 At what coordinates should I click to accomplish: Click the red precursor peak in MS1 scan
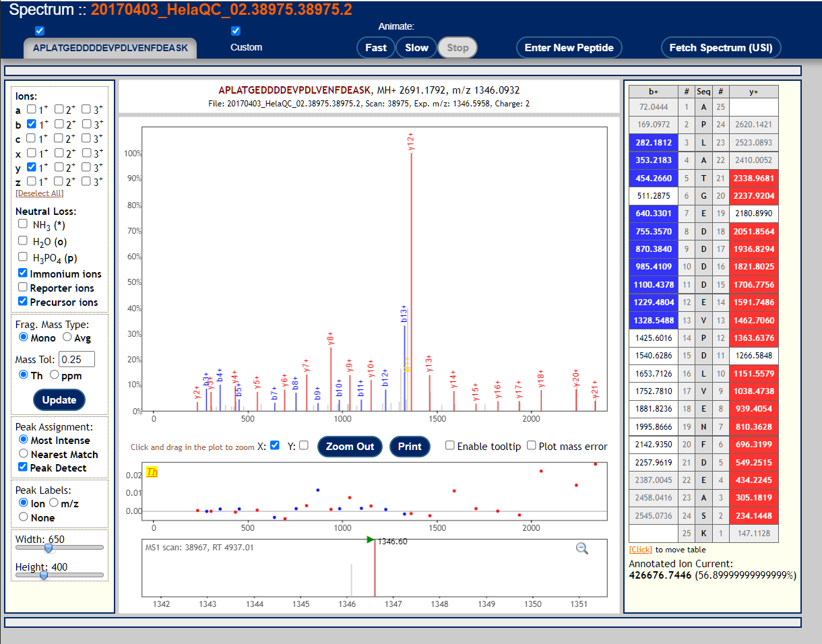point(375,569)
